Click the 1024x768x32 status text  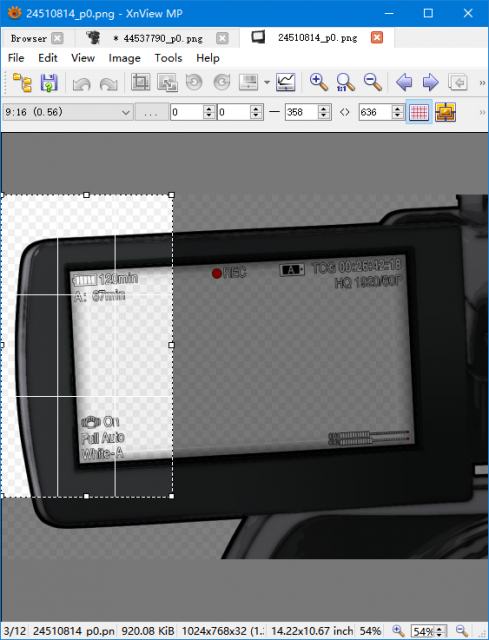point(222,631)
